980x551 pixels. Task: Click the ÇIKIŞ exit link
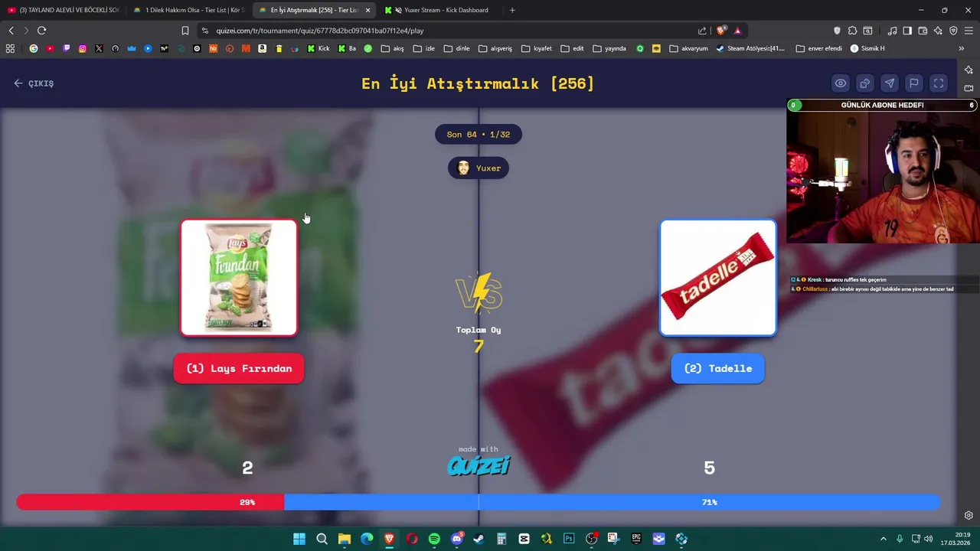tap(34, 83)
